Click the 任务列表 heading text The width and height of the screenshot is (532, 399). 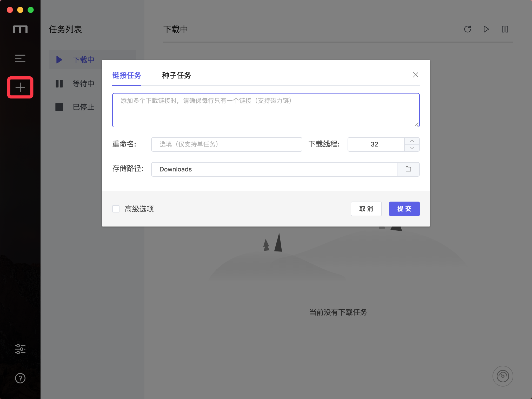pyautogui.click(x=65, y=29)
